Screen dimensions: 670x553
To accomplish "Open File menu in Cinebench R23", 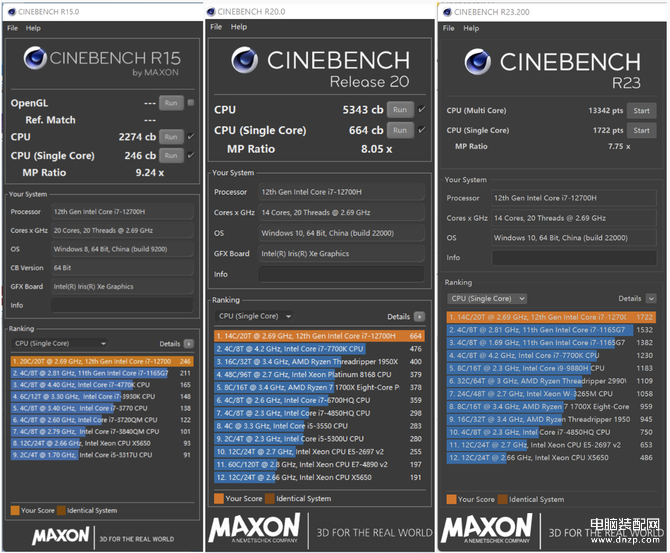I will click(449, 28).
